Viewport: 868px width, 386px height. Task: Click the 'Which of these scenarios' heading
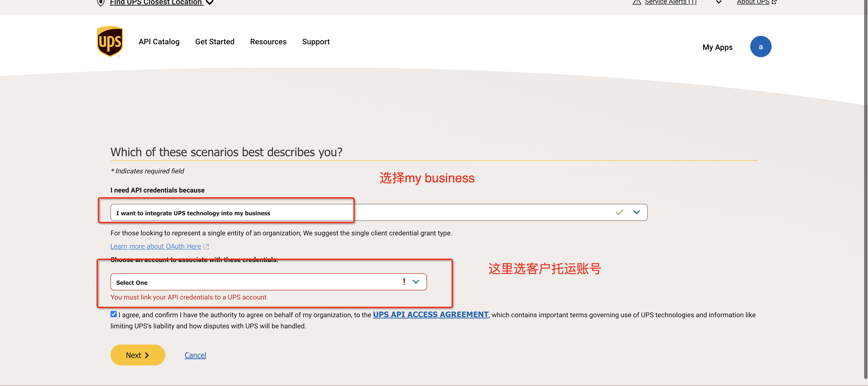coord(226,152)
